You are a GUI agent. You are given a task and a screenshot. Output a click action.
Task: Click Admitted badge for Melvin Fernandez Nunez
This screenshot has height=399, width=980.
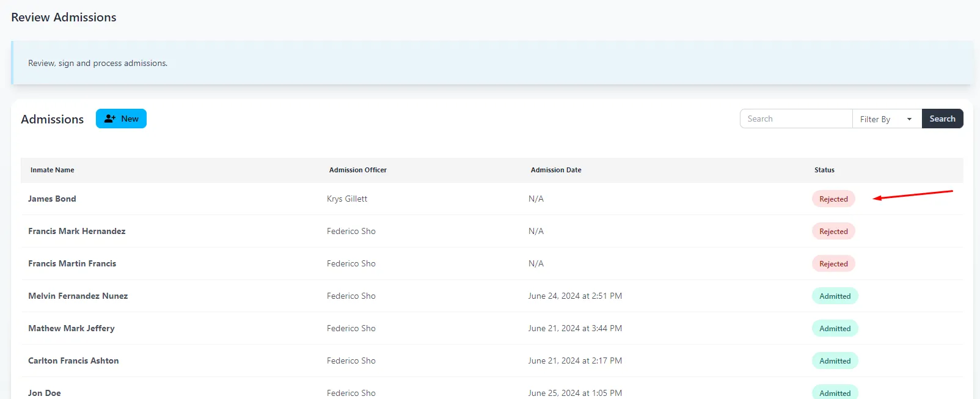[x=835, y=296]
